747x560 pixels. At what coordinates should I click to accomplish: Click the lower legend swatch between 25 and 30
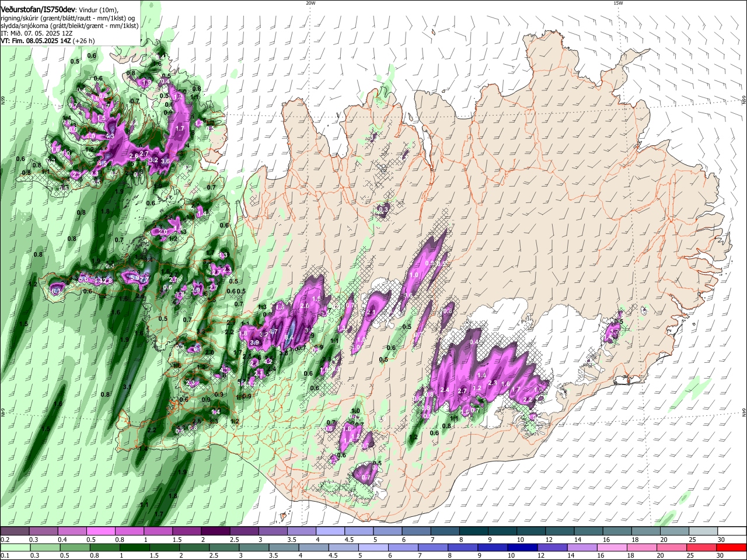pos(701,548)
